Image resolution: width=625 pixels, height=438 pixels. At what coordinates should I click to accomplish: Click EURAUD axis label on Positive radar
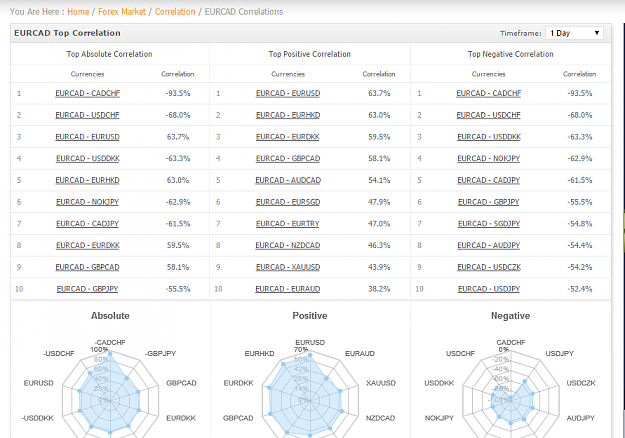tap(360, 354)
